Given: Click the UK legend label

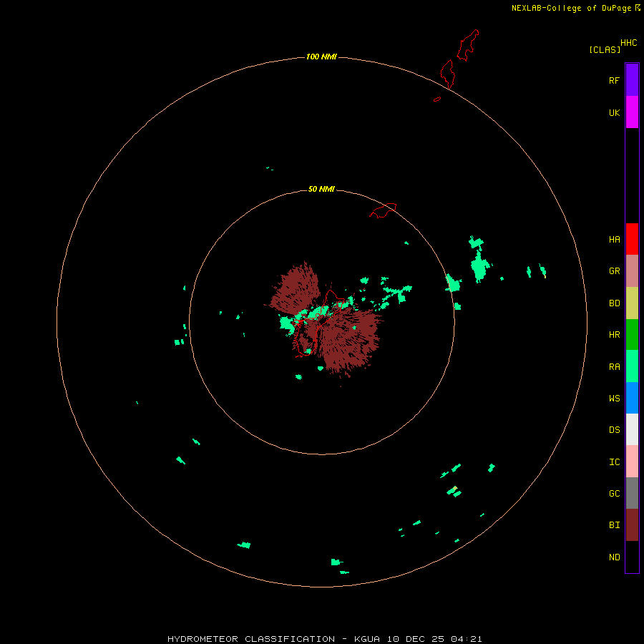Looking at the screenshot, I should coord(615,112).
